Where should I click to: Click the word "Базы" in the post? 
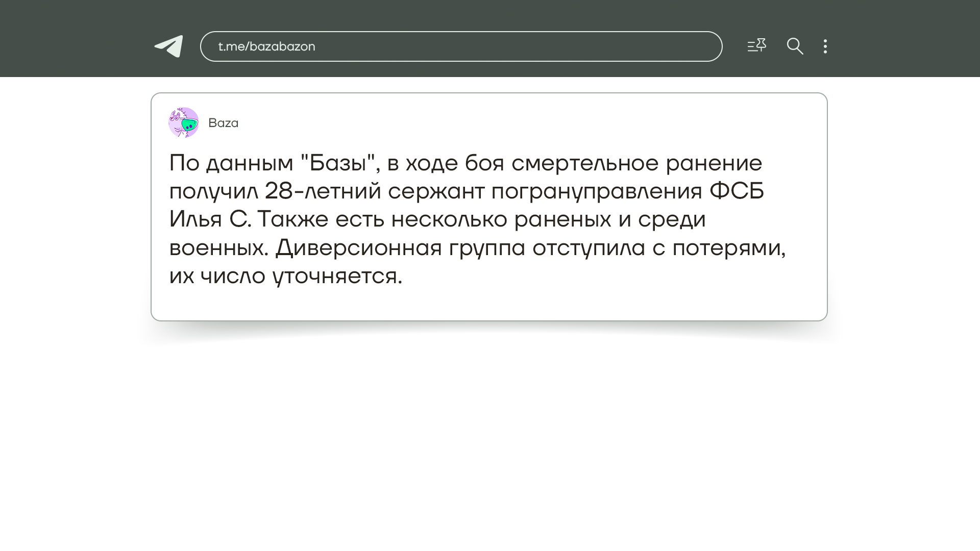(x=338, y=163)
